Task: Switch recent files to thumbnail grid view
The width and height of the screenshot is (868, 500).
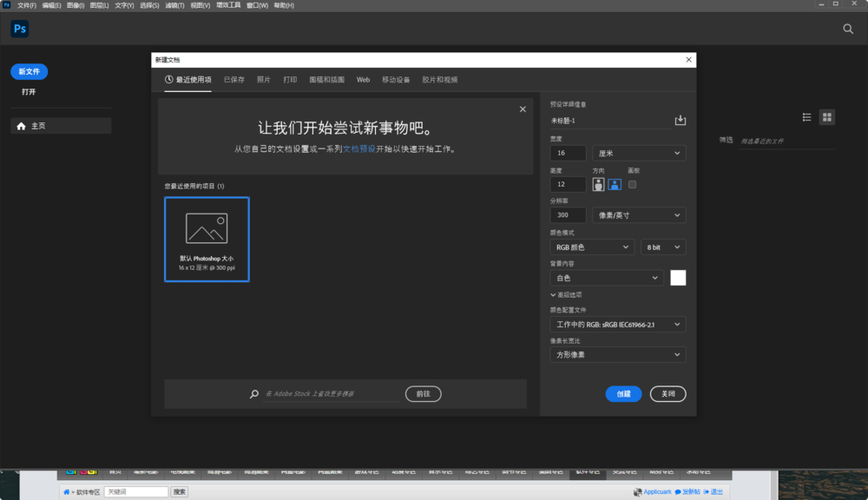Action: (x=826, y=116)
